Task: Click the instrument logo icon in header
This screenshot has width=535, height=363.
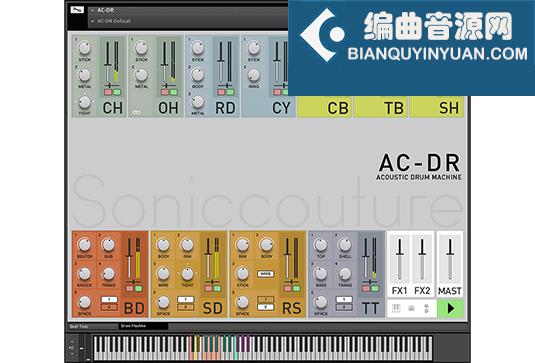Action: (77, 10)
